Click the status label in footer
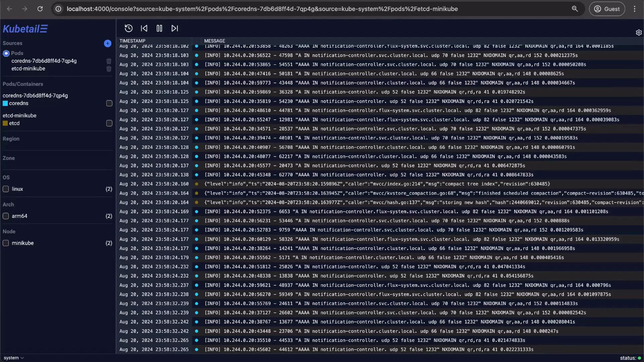Image resolution: width=644 pixels, height=362 pixels. tap(628, 358)
